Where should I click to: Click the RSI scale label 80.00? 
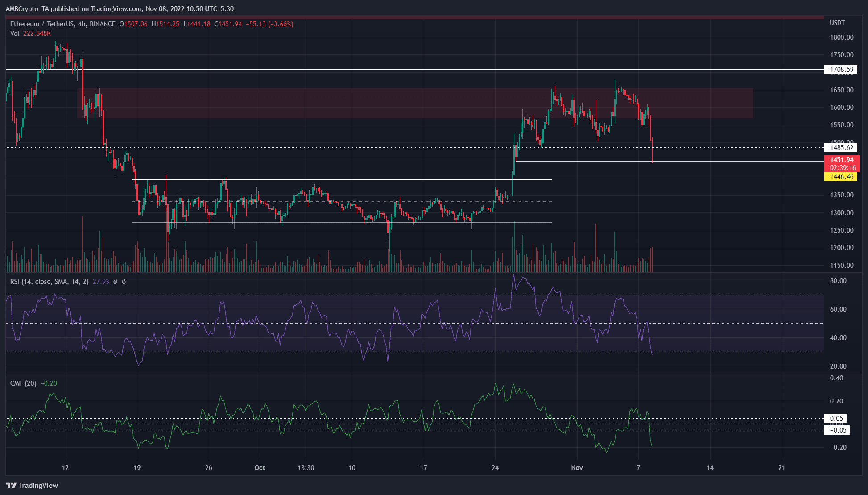[x=838, y=281]
